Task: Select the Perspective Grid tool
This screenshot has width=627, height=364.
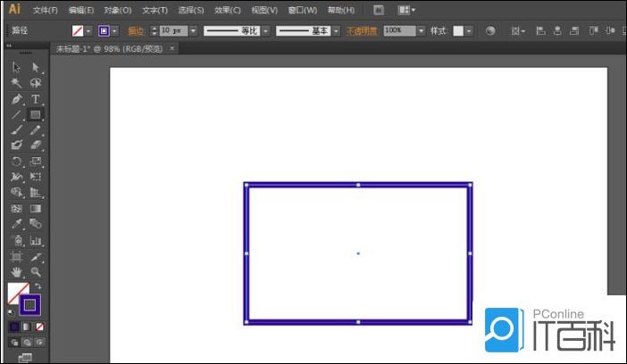Action: click(36, 192)
